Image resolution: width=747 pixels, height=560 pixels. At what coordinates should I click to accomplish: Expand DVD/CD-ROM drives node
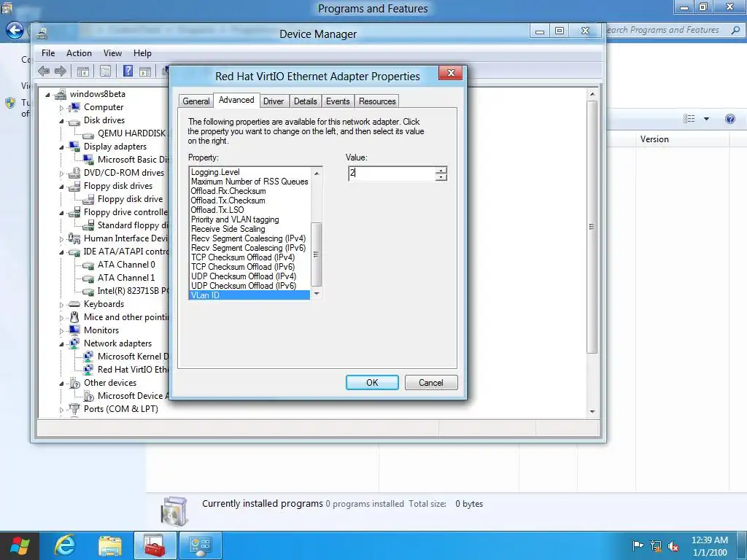(x=61, y=174)
